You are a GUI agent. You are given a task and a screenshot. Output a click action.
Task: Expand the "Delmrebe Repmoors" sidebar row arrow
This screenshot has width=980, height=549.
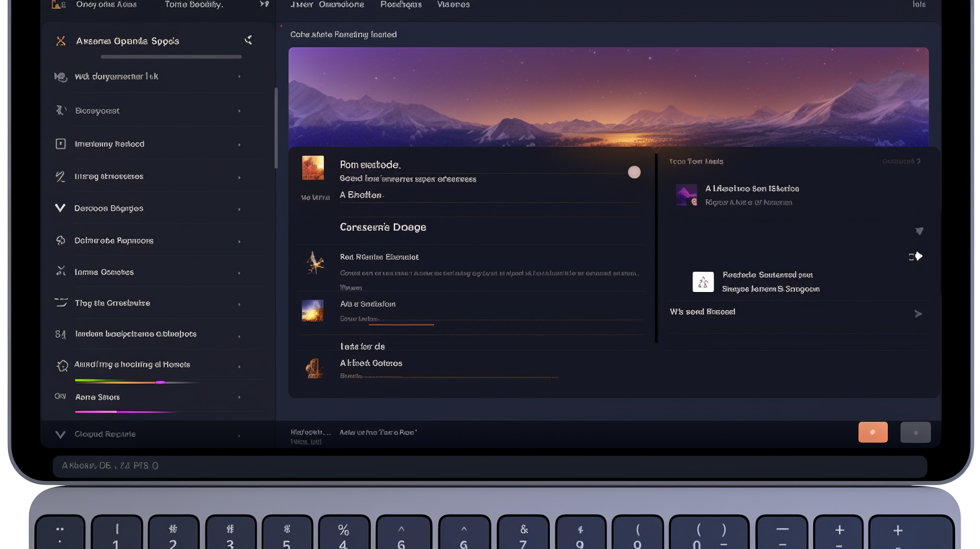(x=240, y=241)
